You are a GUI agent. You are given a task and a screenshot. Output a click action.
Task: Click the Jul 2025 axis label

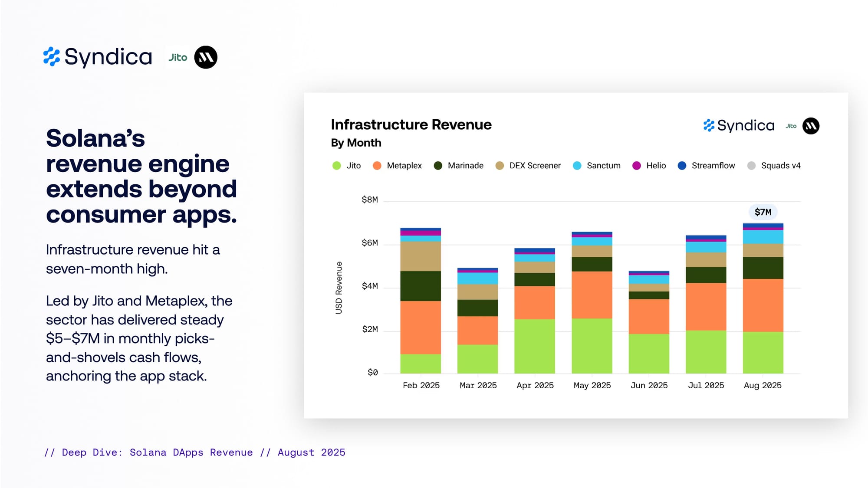click(x=706, y=385)
